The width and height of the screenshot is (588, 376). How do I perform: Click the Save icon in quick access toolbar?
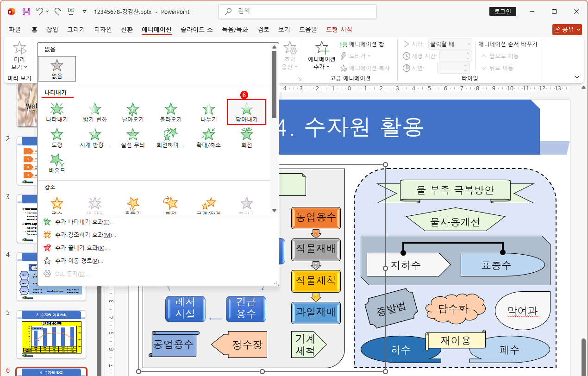(25, 11)
